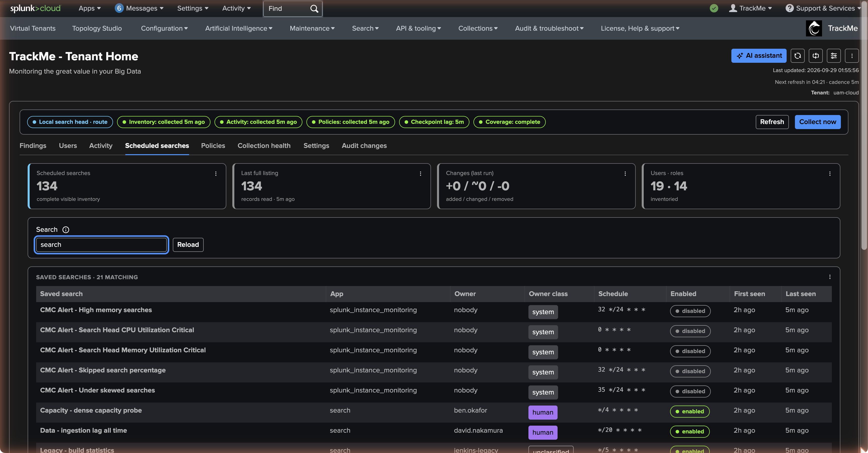Expand License, Help & support menu
Screen dimensions: 868x453
point(640,28)
